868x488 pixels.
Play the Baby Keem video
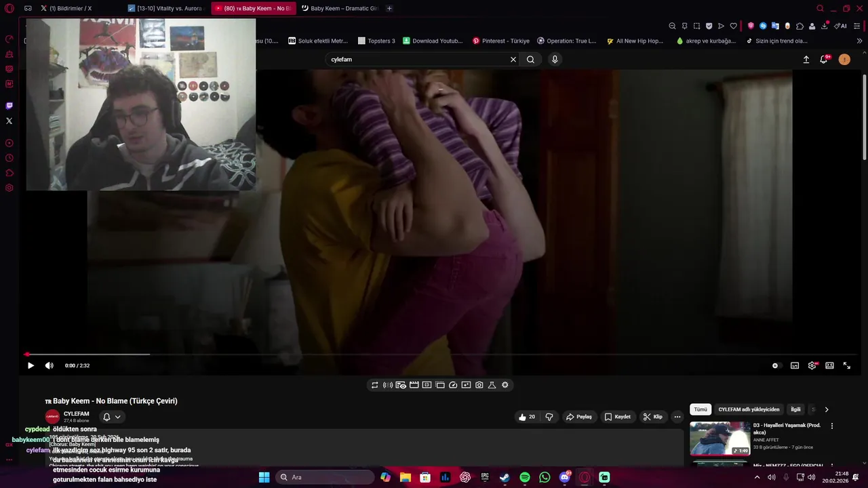[x=31, y=365]
